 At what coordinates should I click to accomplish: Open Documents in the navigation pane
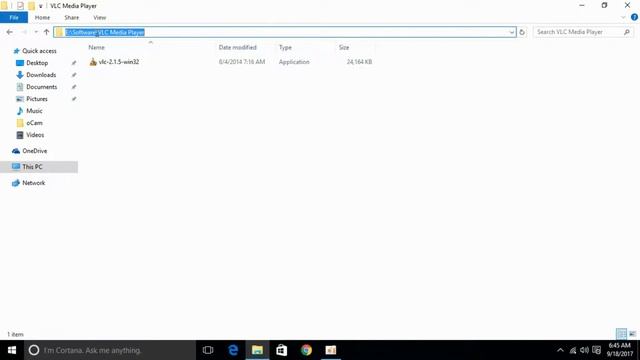tap(41, 87)
